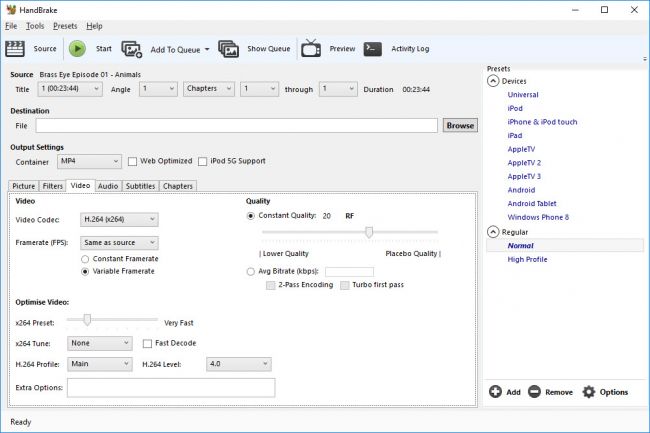This screenshot has height=433, width=650.
Task: Enable the Web Optimized checkbox
Action: 132,161
